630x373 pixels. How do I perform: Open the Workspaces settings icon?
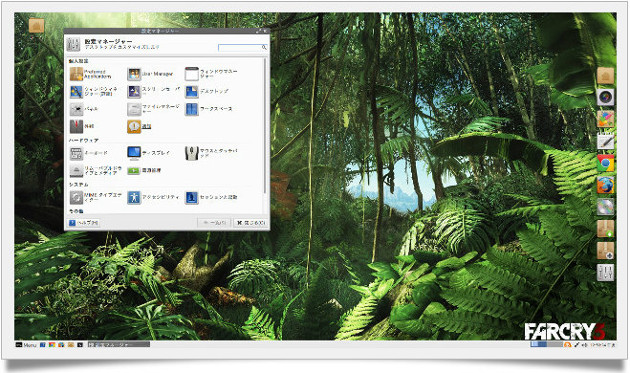(192, 109)
